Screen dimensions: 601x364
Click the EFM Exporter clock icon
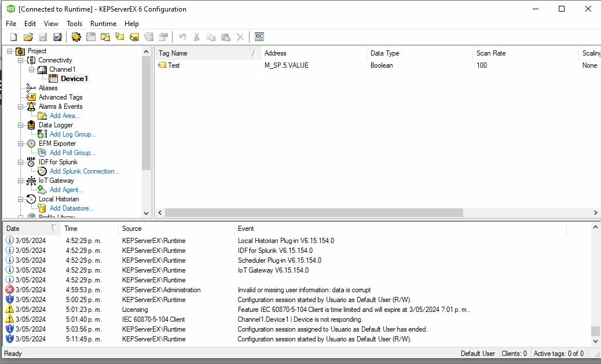click(31, 144)
